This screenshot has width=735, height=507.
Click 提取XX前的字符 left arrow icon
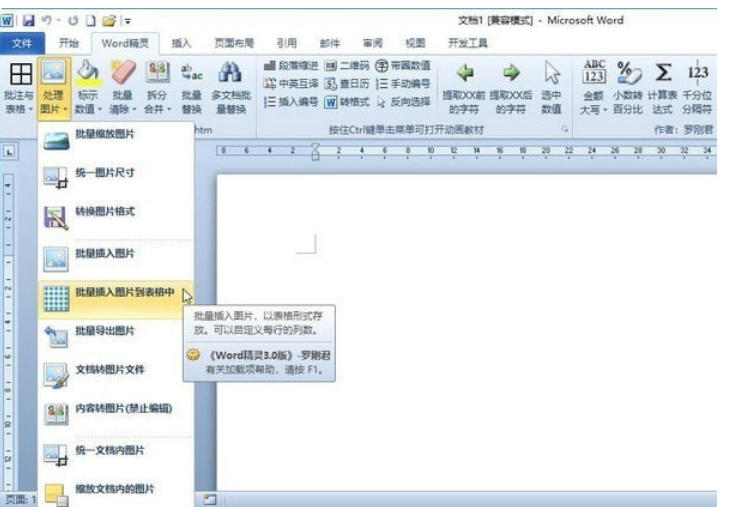(x=465, y=74)
